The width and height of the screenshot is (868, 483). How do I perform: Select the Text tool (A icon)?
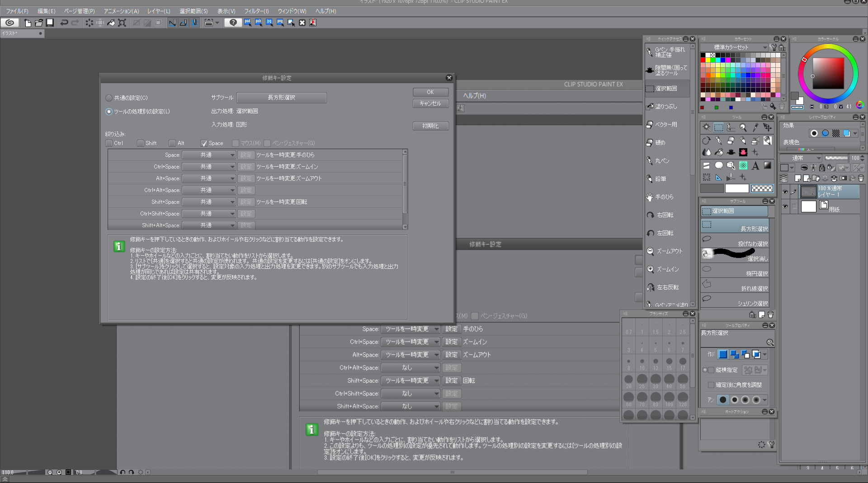(755, 166)
